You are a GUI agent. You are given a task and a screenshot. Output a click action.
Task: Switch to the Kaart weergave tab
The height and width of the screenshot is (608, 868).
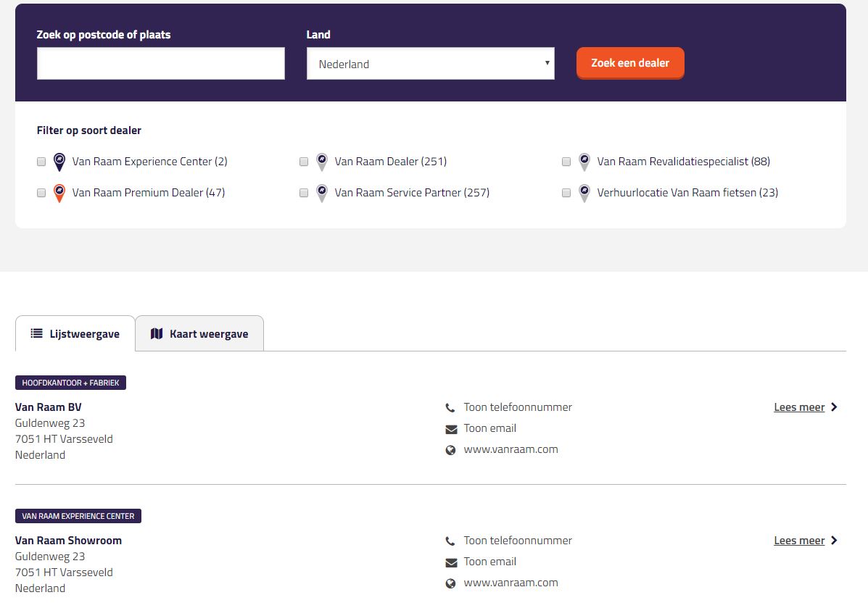click(x=199, y=333)
